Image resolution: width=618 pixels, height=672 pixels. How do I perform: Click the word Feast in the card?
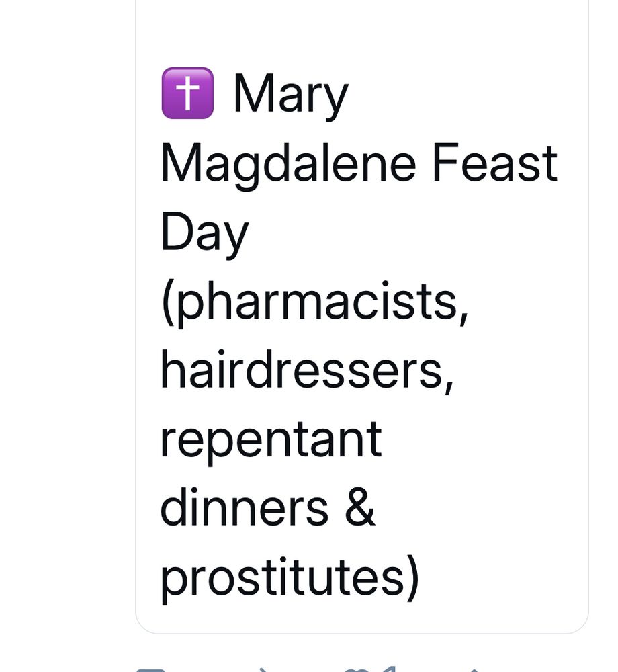point(494,163)
